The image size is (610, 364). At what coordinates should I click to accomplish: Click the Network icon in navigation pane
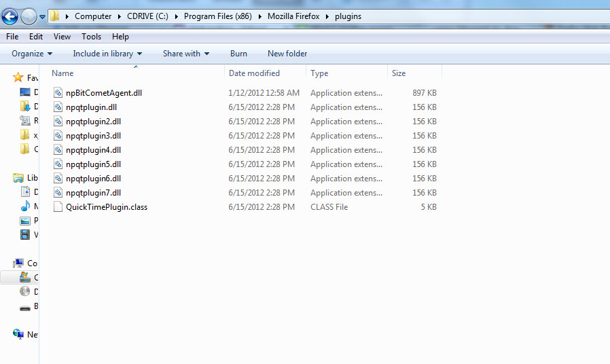pos(18,334)
